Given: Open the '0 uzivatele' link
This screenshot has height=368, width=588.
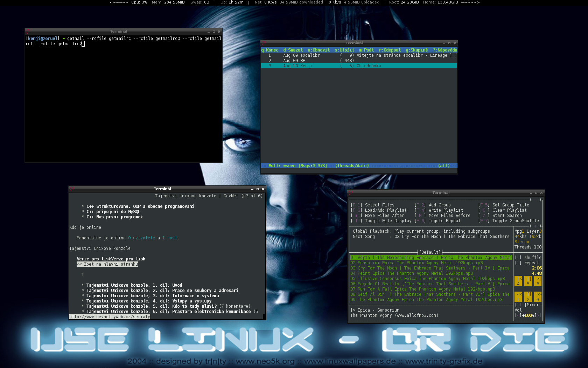Looking at the screenshot, I should [x=141, y=238].
